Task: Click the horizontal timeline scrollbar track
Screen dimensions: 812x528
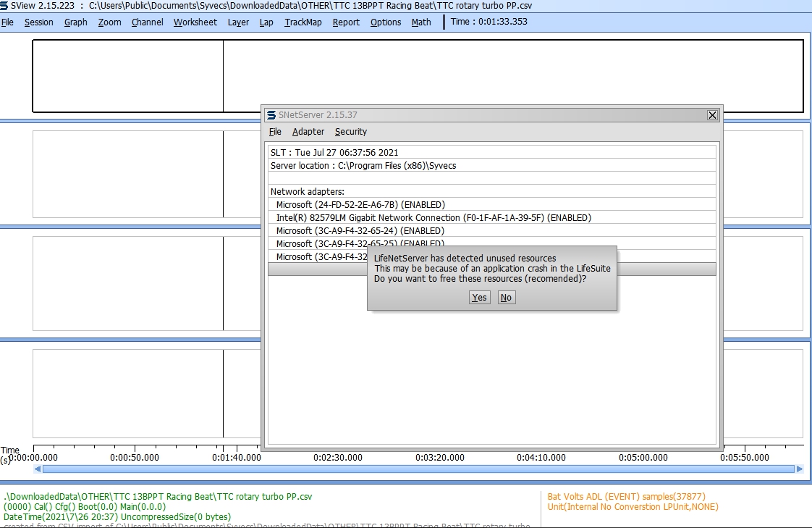Action: (x=418, y=469)
